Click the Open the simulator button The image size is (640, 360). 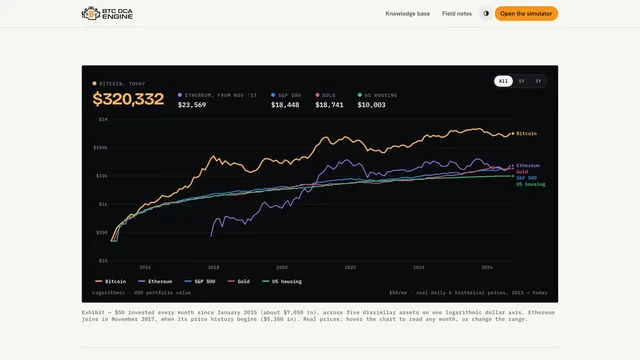[526, 13]
